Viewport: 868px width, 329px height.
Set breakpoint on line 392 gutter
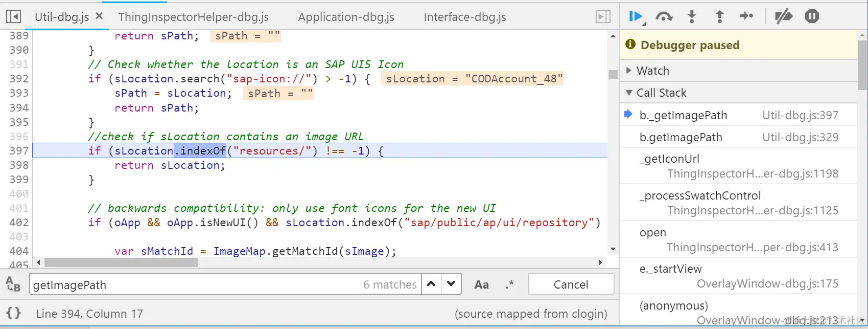coord(19,79)
